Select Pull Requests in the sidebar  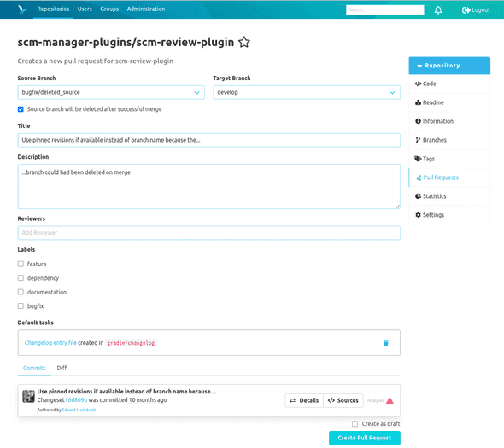click(x=449, y=177)
